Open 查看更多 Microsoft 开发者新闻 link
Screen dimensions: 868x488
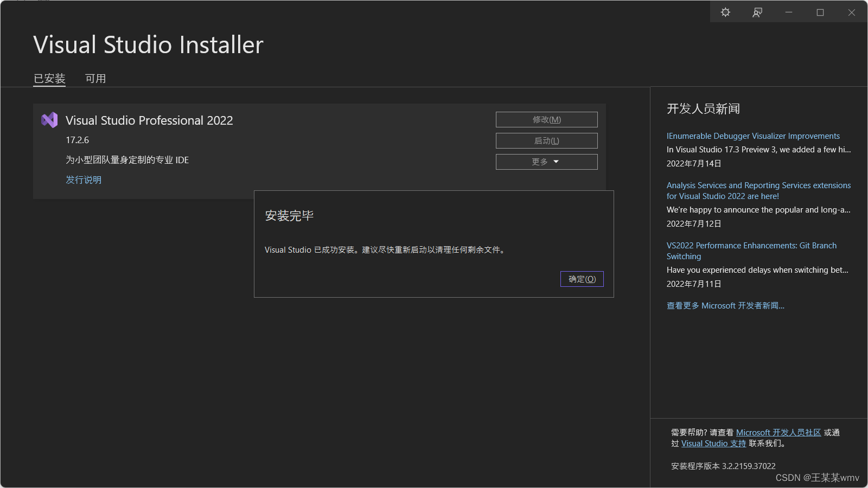click(x=726, y=305)
